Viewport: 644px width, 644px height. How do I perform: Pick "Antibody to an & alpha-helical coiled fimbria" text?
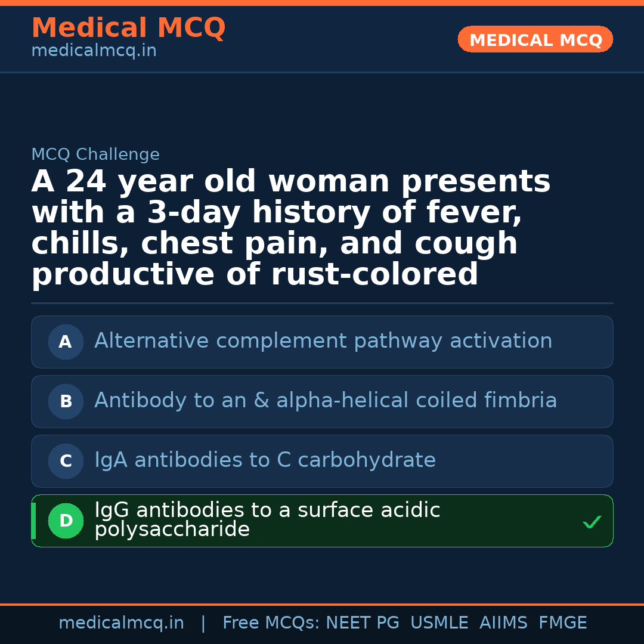pos(325,401)
